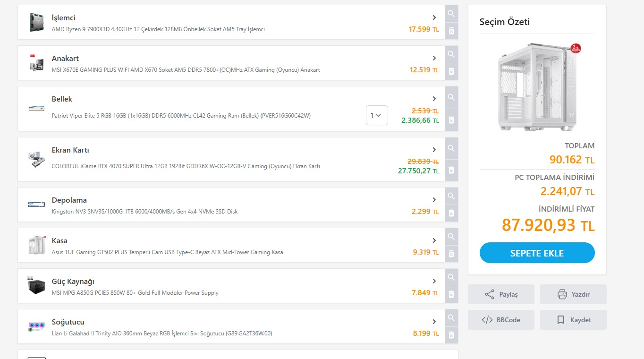
Task: Click the AMD Ryzen processor thumbnail
Action: coord(36,22)
